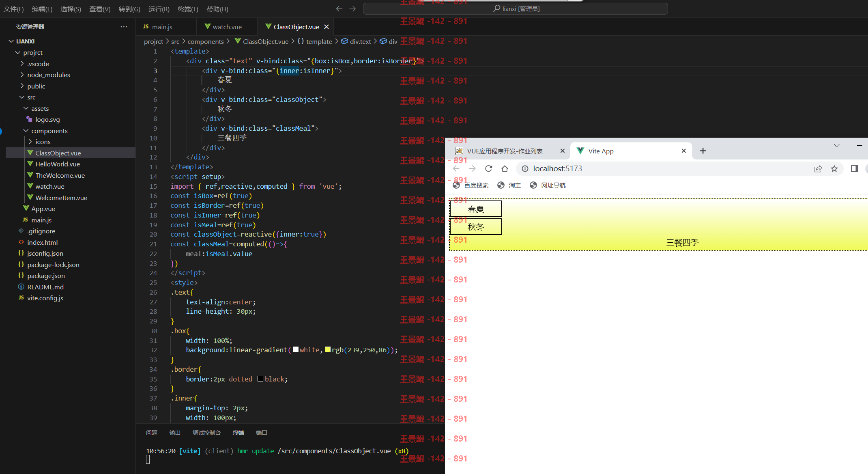Open vite.config.js file
The width and height of the screenshot is (868, 474).
click(45, 298)
